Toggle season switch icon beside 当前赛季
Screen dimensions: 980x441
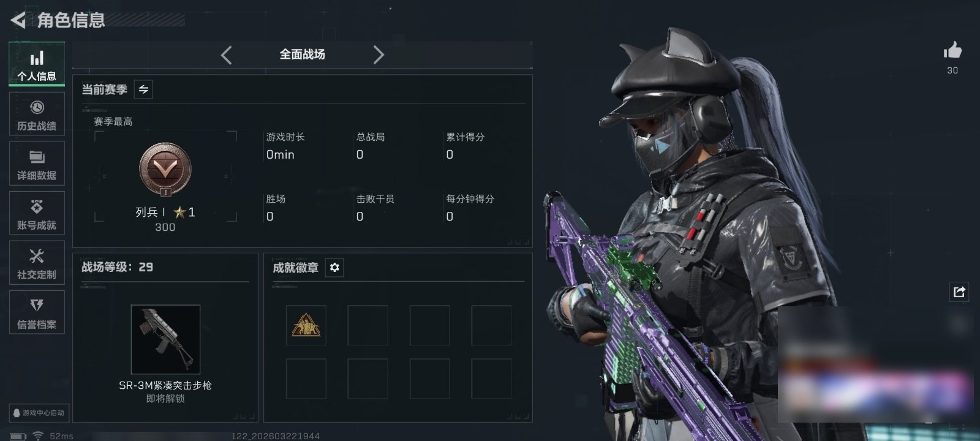(143, 89)
